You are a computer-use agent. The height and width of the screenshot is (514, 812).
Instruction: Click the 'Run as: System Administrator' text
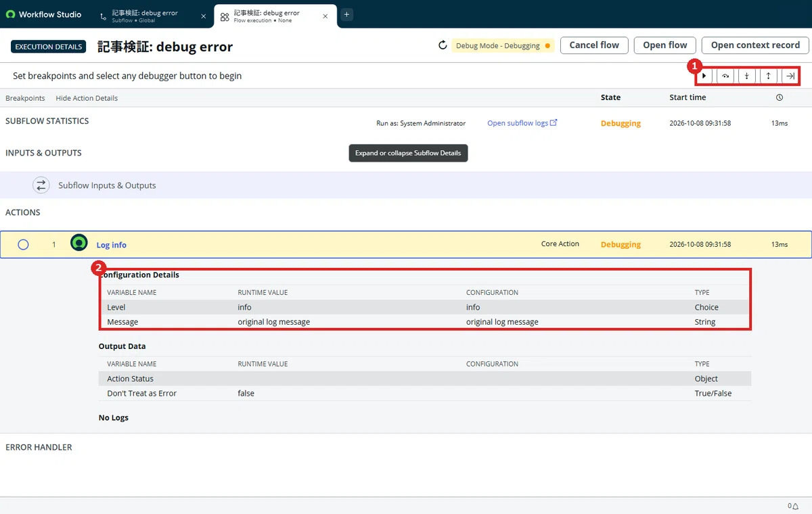click(x=421, y=123)
